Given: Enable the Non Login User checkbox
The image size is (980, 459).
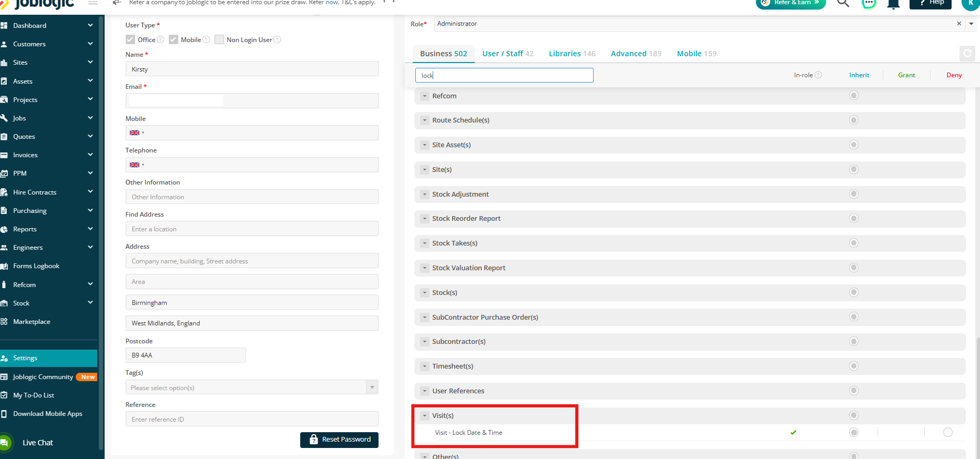Looking at the screenshot, I should (x=219, y=39).
